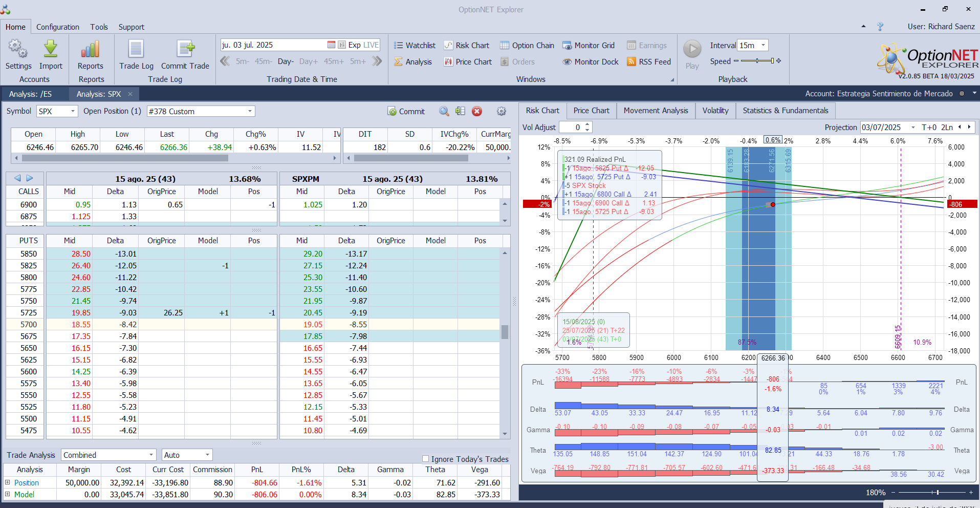Step back with the double left arrow

coord(225,61)
